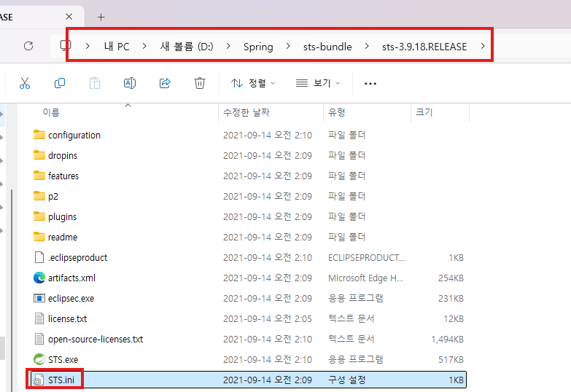This screenshot has height=392, width=571.
Task: Select the features folder icon
Action: [x=39, y=176]
